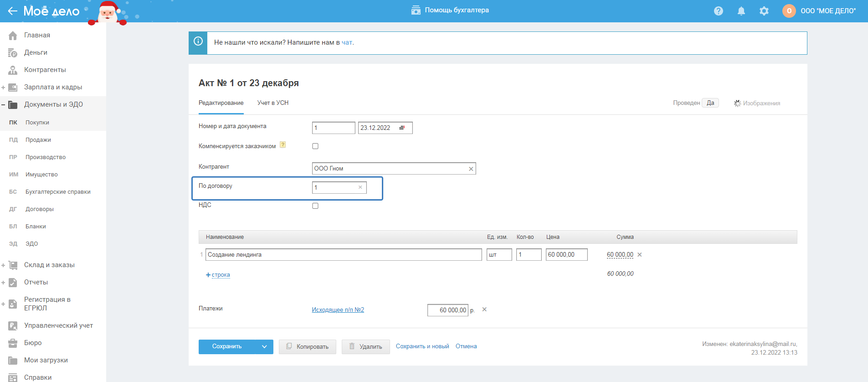Toggle the НДС checkbox
Image resolution: width=868 pixels, height=382 pixels.
315,206
